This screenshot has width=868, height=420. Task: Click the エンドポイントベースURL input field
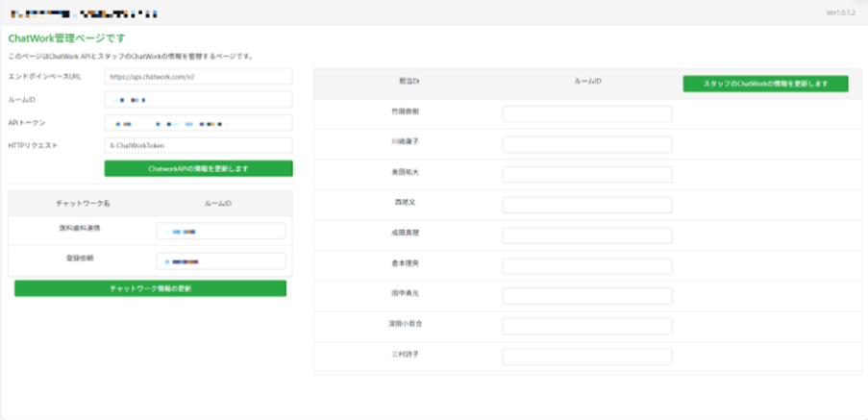[x=198, y=77]
